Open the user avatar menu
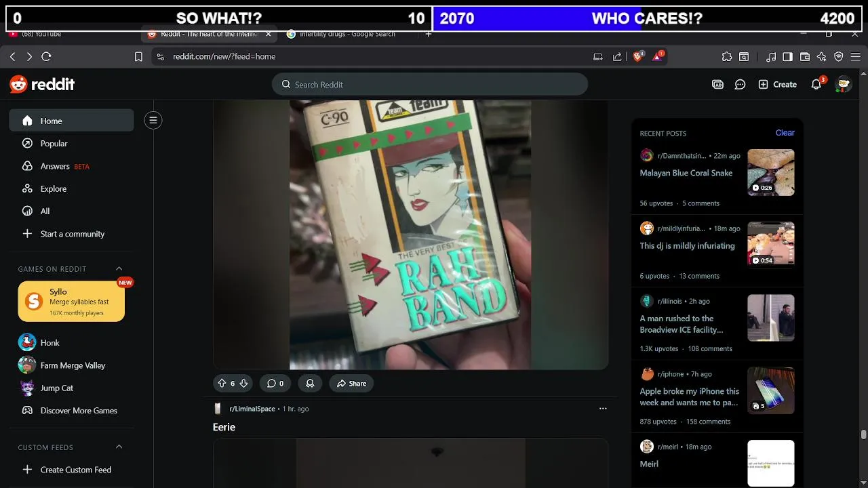This screenshot has height=488, width=868. pyautogui.click(x=844, y=84)
